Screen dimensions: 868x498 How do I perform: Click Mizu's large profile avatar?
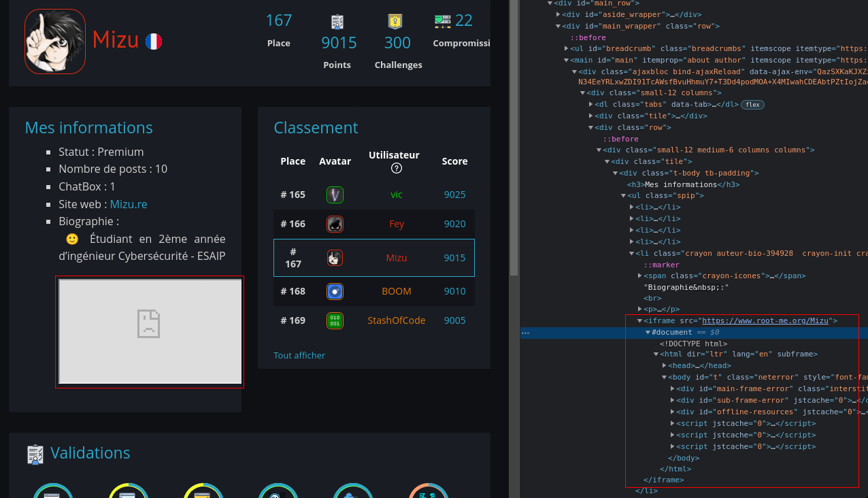(55, 41)
